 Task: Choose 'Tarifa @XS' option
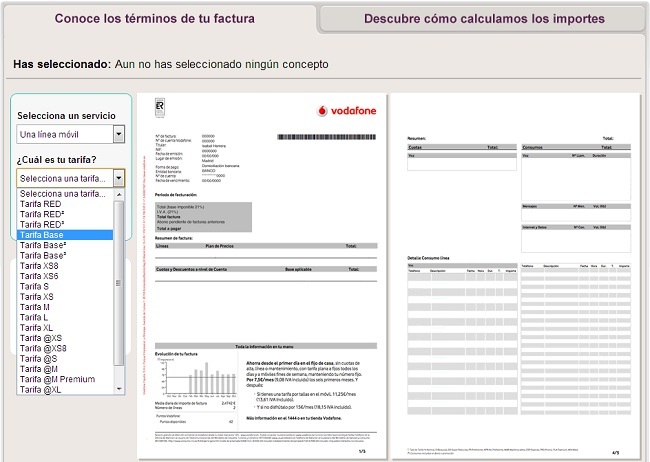[x=65, y=338]
